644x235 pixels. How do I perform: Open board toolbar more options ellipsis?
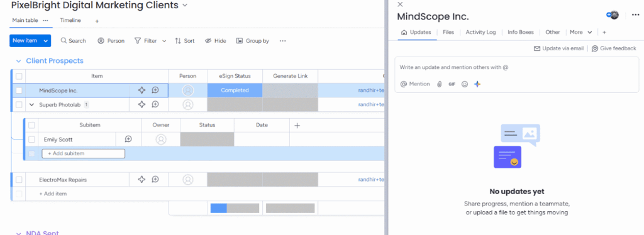click(x=282, y=41)
